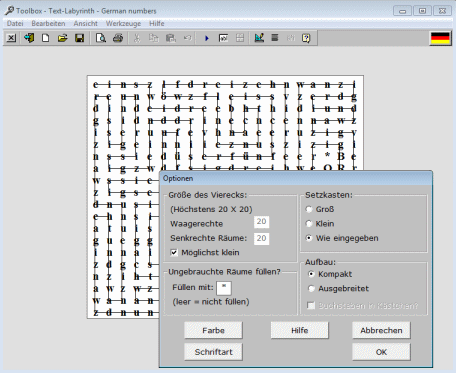Create a new document with the blank page icon
This screenshot has width=456, height=373.
point(46,38)
